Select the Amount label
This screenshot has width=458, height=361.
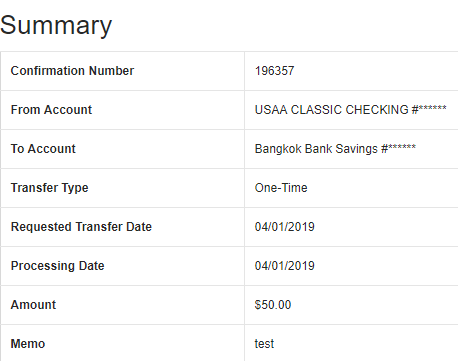point(33,305)
